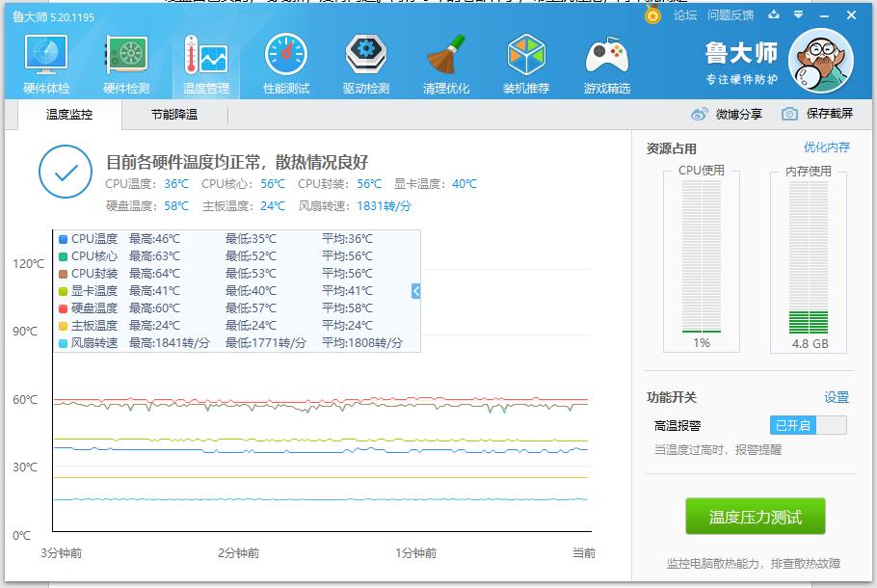
Task: Start the 温度压力测试 stress test
Action: (755, 516)
